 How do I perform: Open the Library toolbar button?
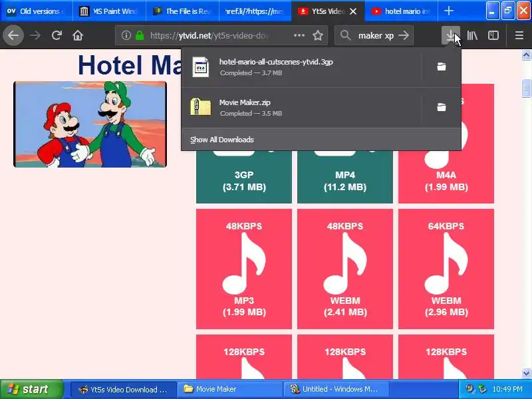click(472, 35)
